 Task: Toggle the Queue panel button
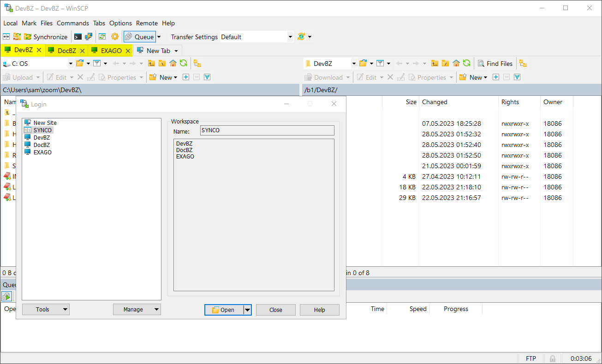click(x=140, y=37)
